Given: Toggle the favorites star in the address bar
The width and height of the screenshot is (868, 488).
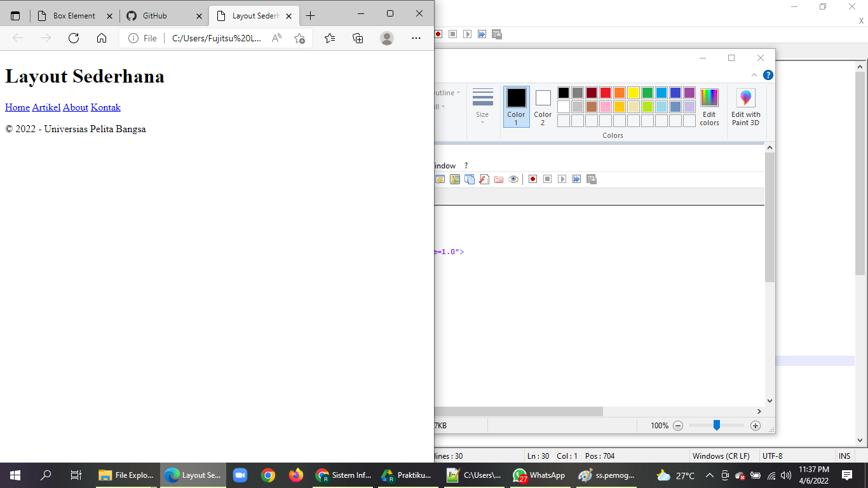Looking at the screenshot, I should coord(299,38).
